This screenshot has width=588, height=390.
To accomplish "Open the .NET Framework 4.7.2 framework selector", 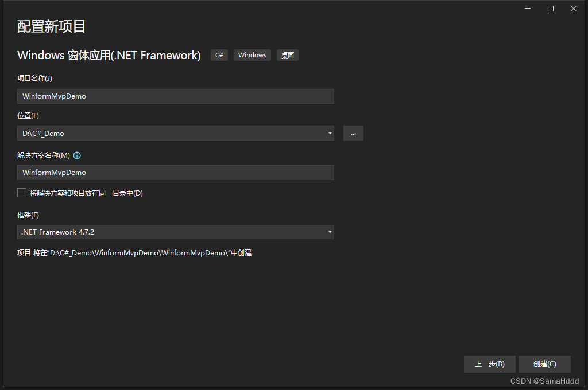I will [x=175, y=232].
